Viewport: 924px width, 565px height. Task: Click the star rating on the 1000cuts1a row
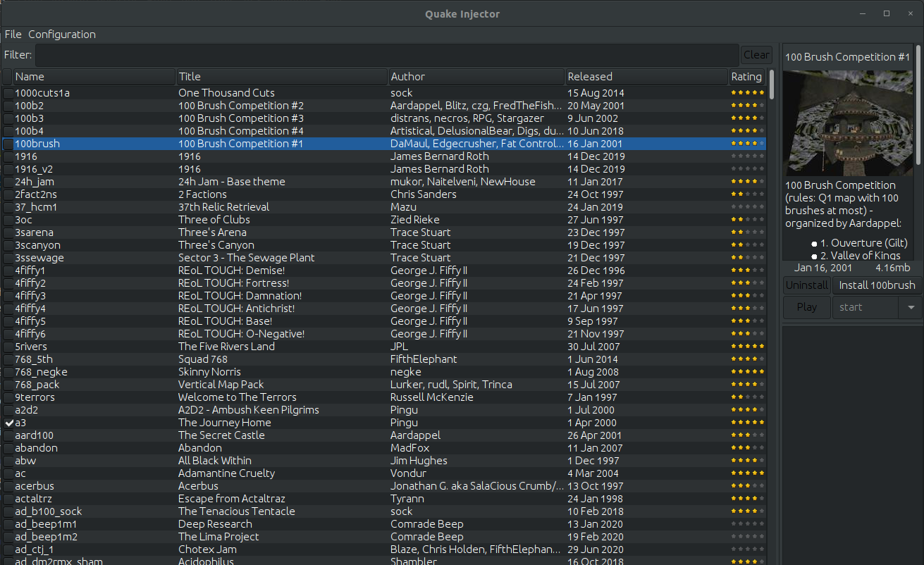746,92
